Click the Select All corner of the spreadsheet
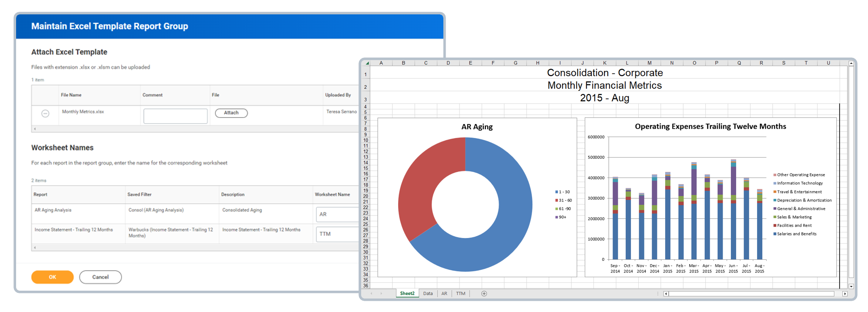This screenshot has height=312, width=868. [x=366, y=63]
